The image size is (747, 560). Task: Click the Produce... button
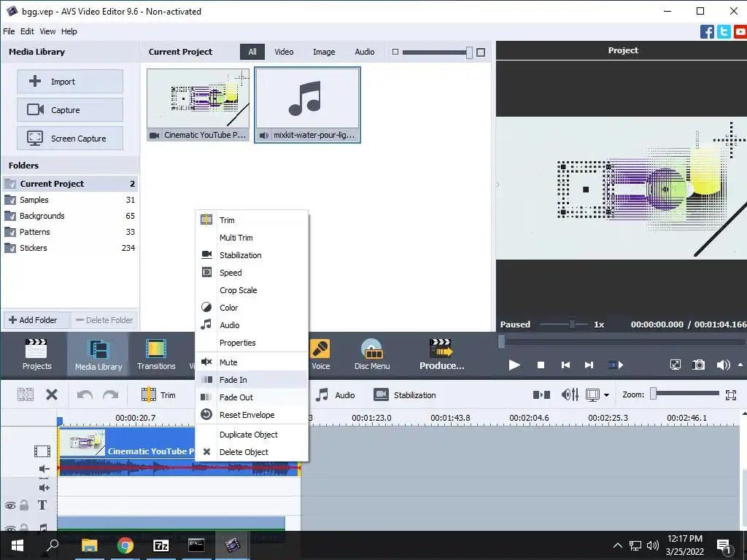tap(441, 354)
